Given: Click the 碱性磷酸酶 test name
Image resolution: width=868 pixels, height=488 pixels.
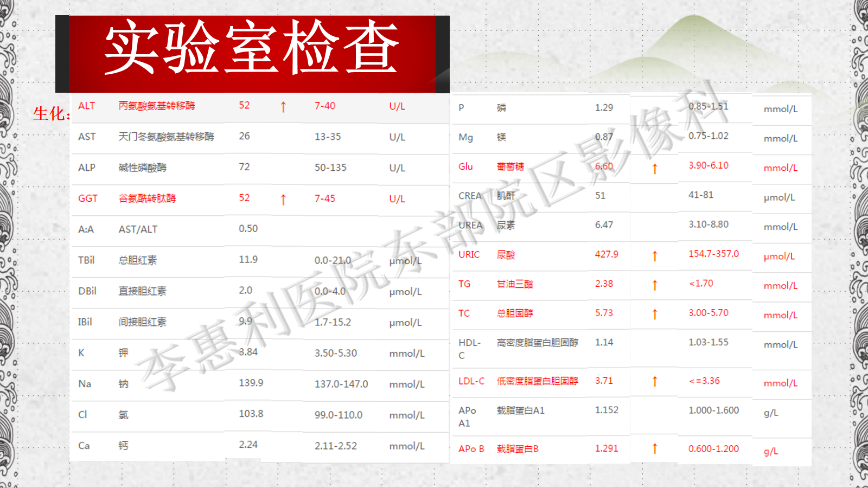Looking at the screenshot, I should pyautogui.click(x=143, y=168).
